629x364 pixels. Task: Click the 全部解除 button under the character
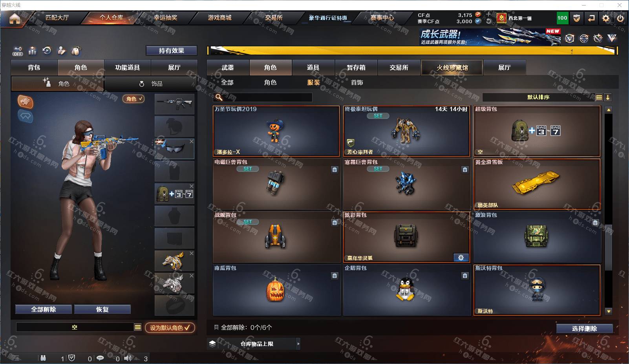(x=44, y=309)
